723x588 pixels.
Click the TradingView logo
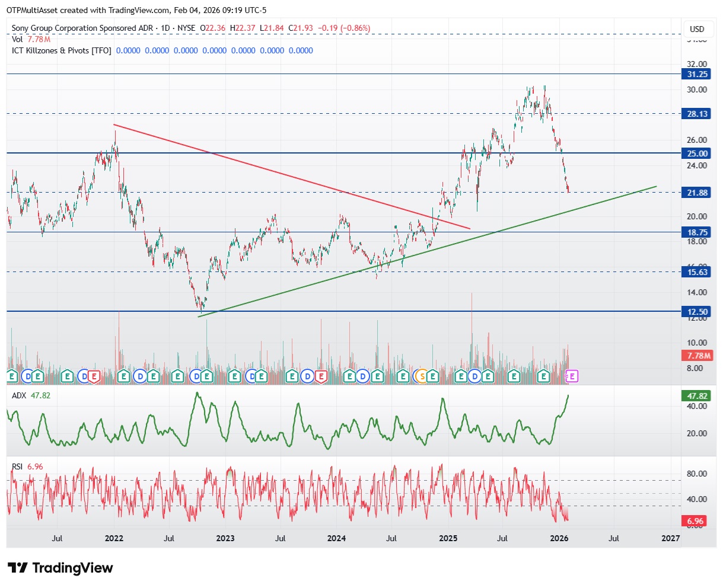tap(60, 568)
